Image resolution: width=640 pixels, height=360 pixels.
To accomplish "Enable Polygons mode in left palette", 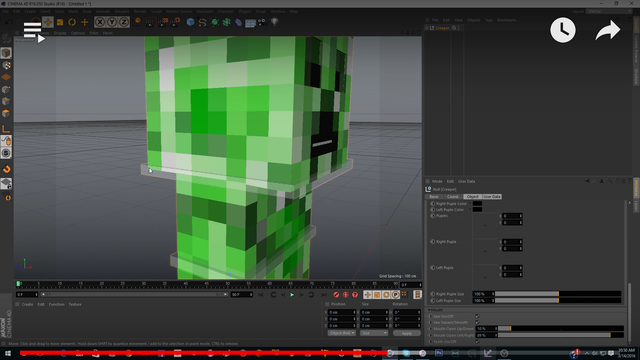I will [x=6, y=113].
